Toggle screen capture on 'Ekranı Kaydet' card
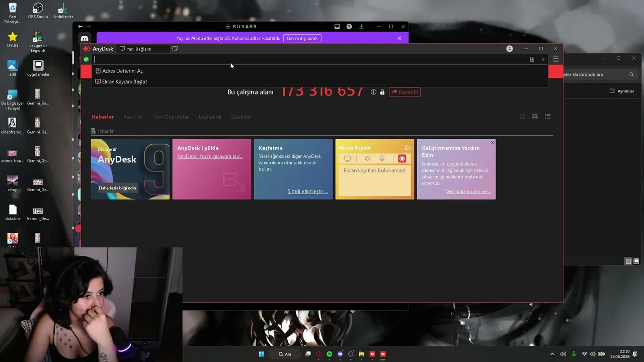 click(x=347, y=158)
